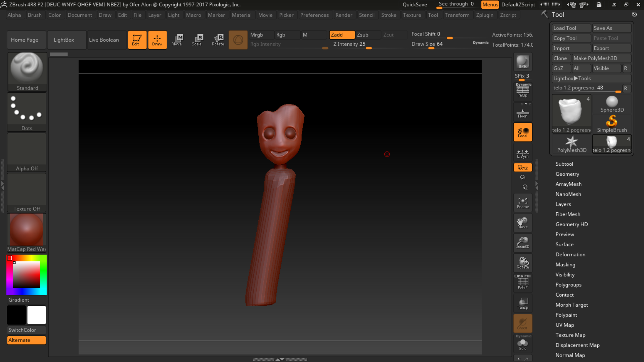Image resolution: width=644 pixels, height=362 pixels.
Task: Toggle the Floor grid
Action: click(522, 112)
